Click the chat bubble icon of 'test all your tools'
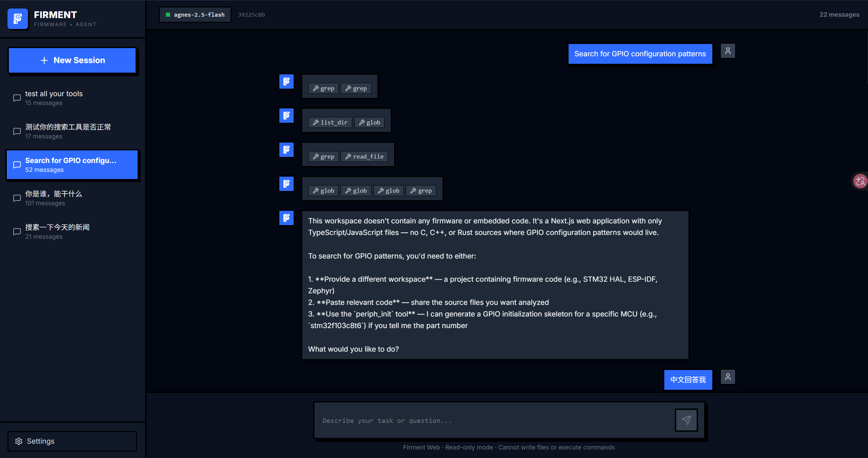Viewport: 868px width, 458px height. click(17, 98)
